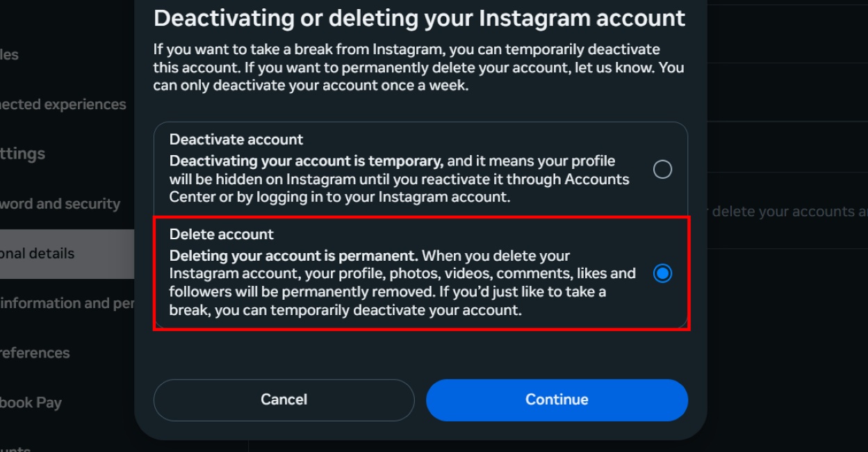Open Connected experiences settings
Screen dimensions: 868x452
click(63, 104)
